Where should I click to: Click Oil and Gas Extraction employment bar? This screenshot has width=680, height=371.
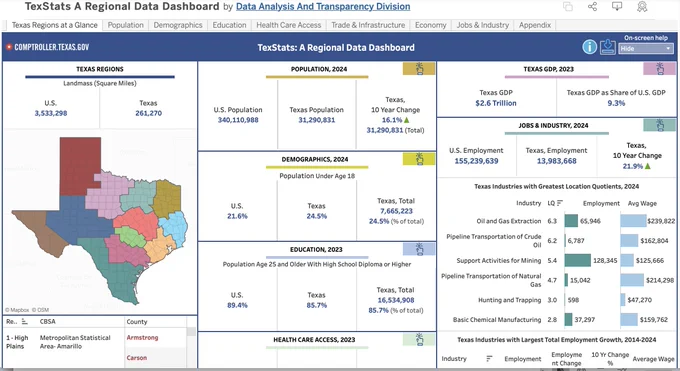[x=571, y=221]
